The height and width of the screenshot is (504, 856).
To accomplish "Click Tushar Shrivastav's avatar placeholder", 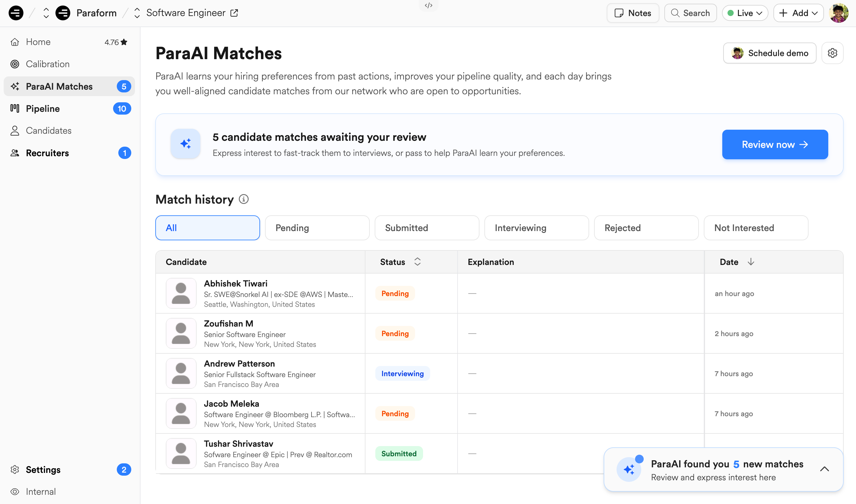I will click(x=181, y=454).
